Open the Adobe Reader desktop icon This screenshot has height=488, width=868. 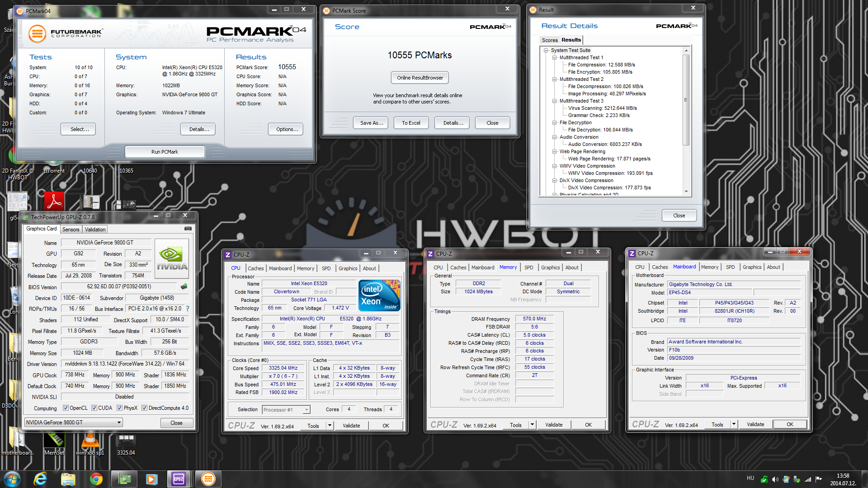[54, 201]
